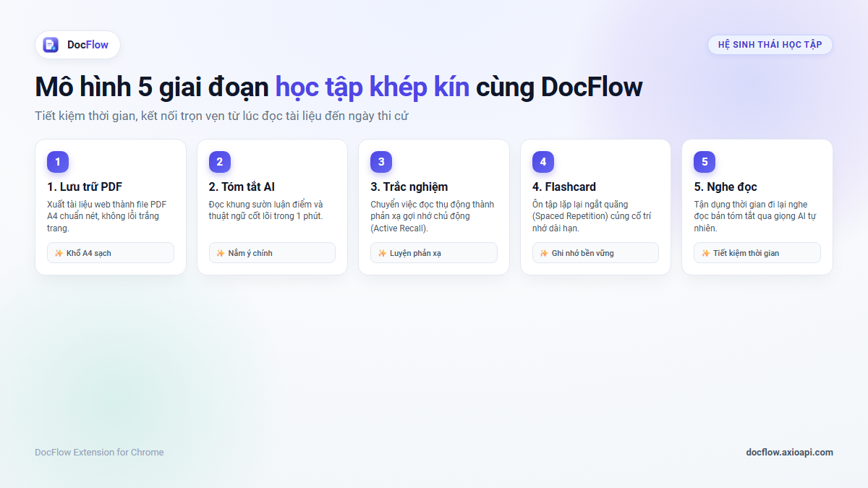
Task: Select the step 2 number badge
Action: 220,162
